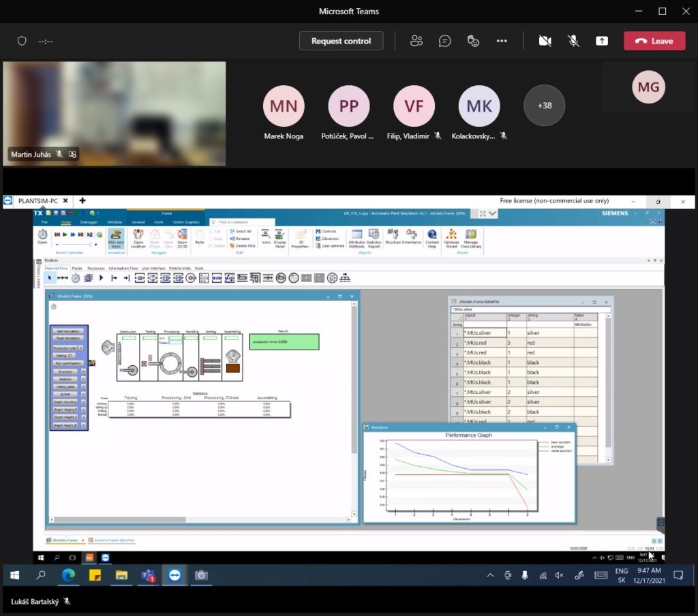This screenshot has height=616, width=698.
Task: Open the Paste ribbon dropdown
Action: [x=200, y=238]
